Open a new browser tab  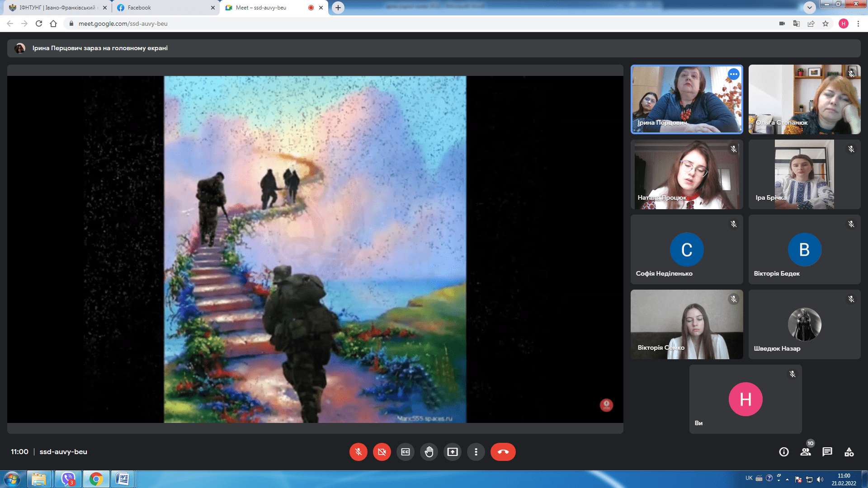338,8
